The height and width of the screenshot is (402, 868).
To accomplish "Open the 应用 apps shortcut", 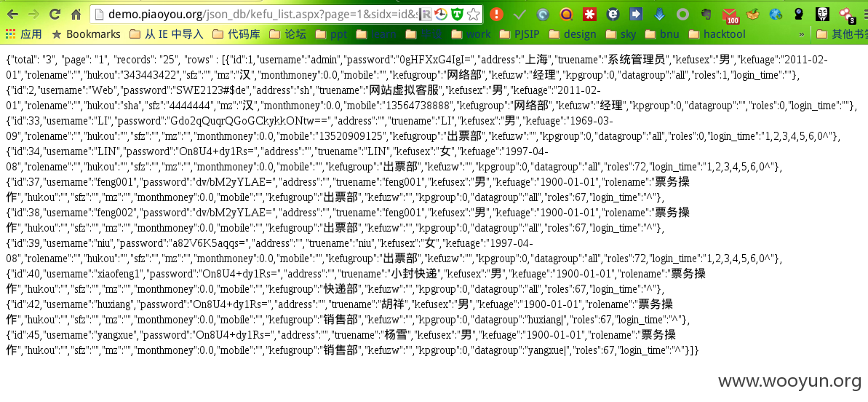I will (x=24, y=34).
